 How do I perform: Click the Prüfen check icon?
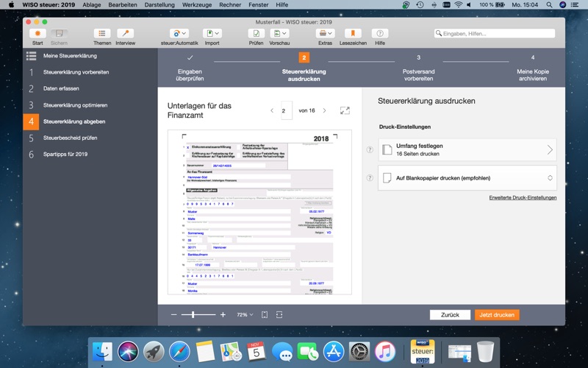[x=256, y=34]
